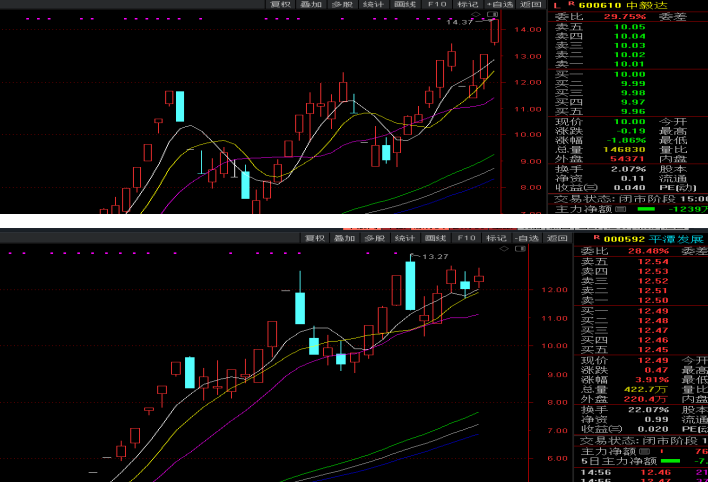Click 委比 value 28.48% in bottom panel
This screenshot has width=708, height=482.
(648, 251)
